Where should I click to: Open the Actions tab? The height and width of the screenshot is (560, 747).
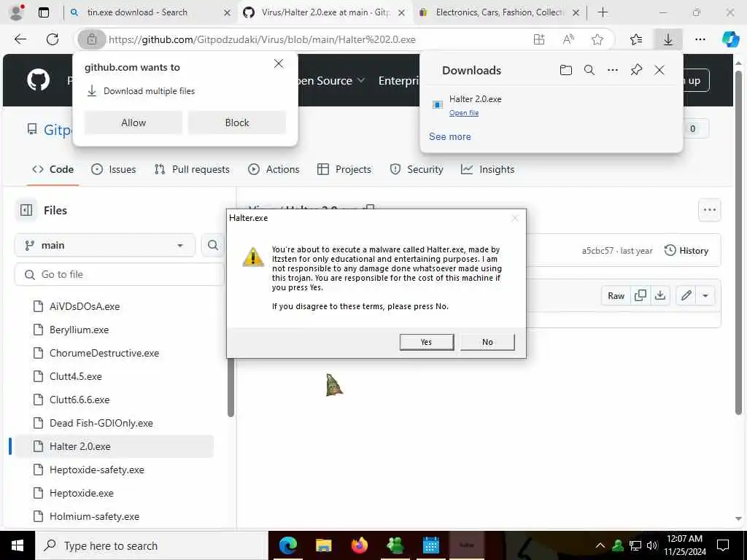pos(274,169)
